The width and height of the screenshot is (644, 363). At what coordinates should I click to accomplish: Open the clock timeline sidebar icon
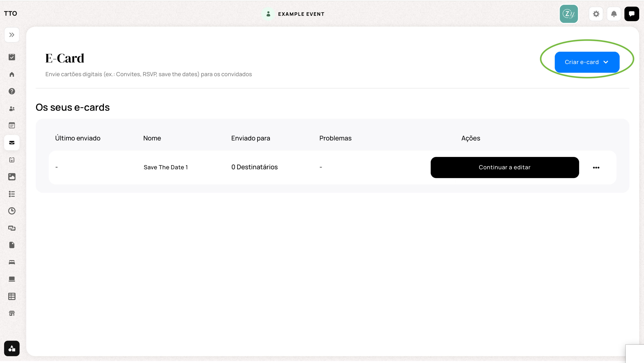coord(12,211)
